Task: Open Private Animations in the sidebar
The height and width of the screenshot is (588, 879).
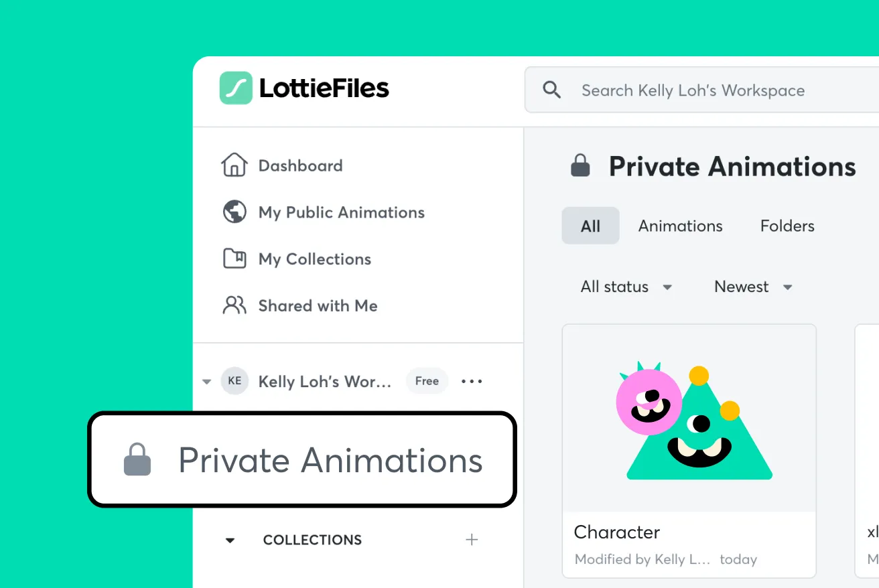Action: pos(302,460)
